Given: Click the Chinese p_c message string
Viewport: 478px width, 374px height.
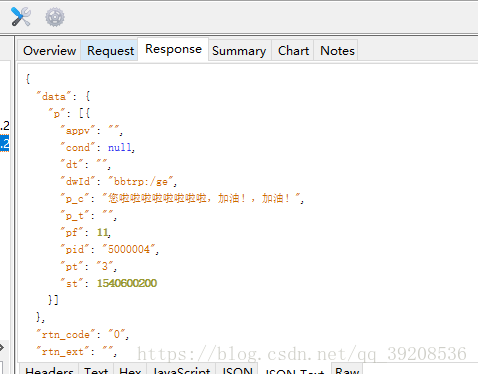Looking at the screenshot, I should 201,198.
